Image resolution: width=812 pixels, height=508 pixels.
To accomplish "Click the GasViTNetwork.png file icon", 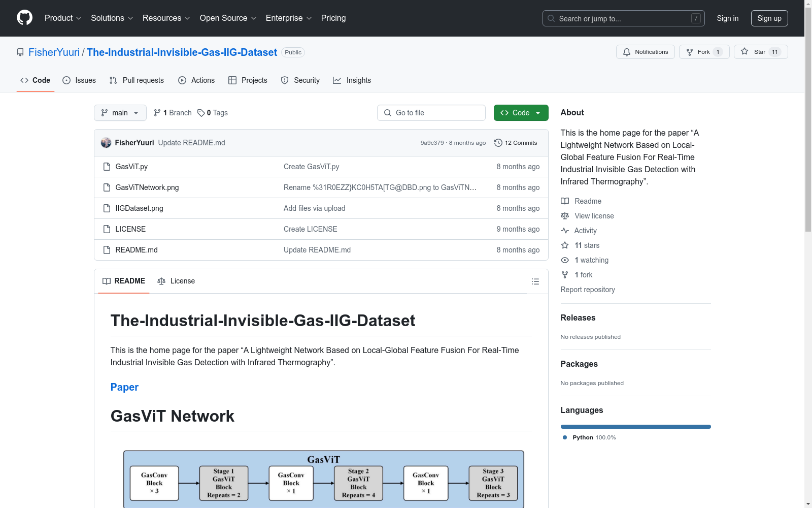I will tap(107, 187).
